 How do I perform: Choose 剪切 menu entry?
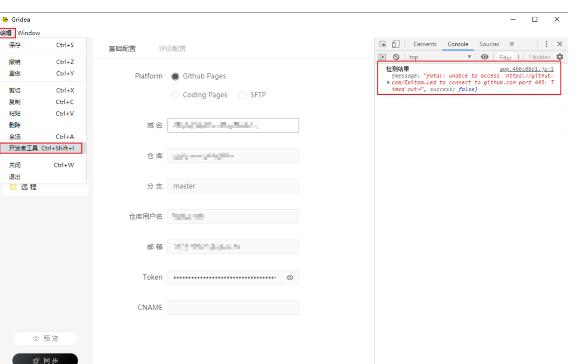click(x=43, y=90)
